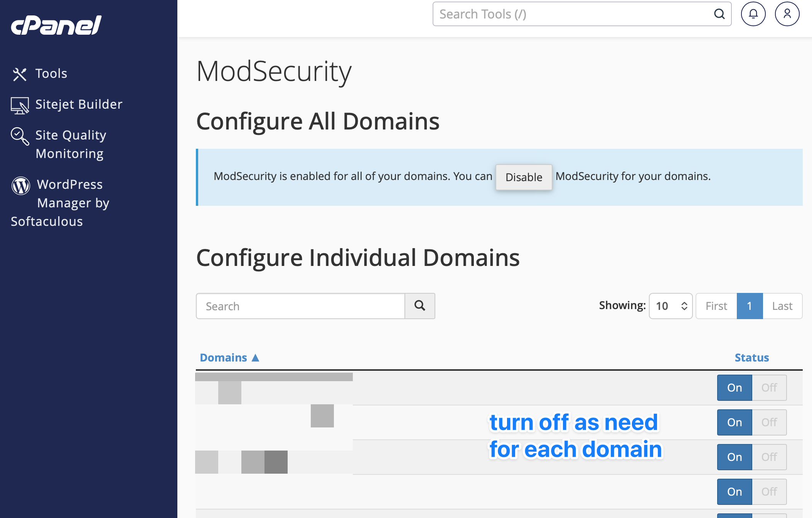Open notifications bell icon
The image size is (812, 518).
[753, 14]
